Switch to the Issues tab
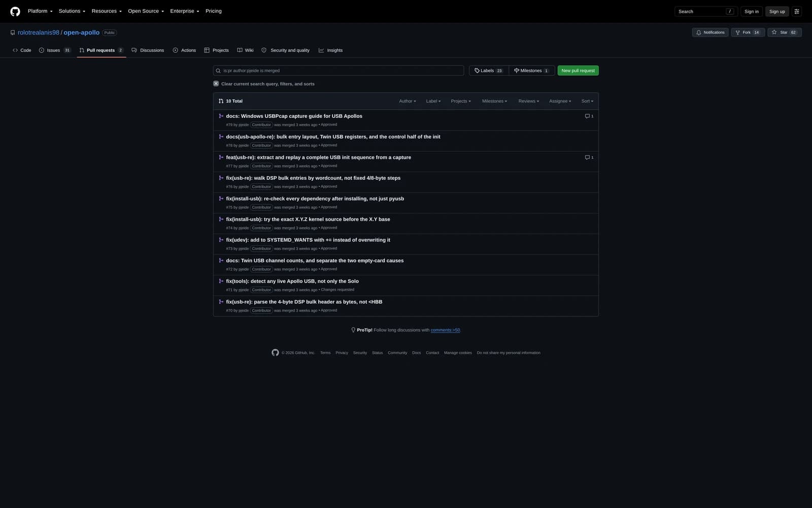 [x=54, y=50]
